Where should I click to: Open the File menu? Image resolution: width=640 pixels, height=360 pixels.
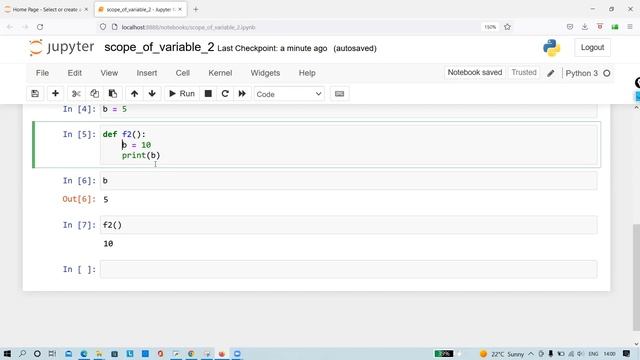pos(42,73)
